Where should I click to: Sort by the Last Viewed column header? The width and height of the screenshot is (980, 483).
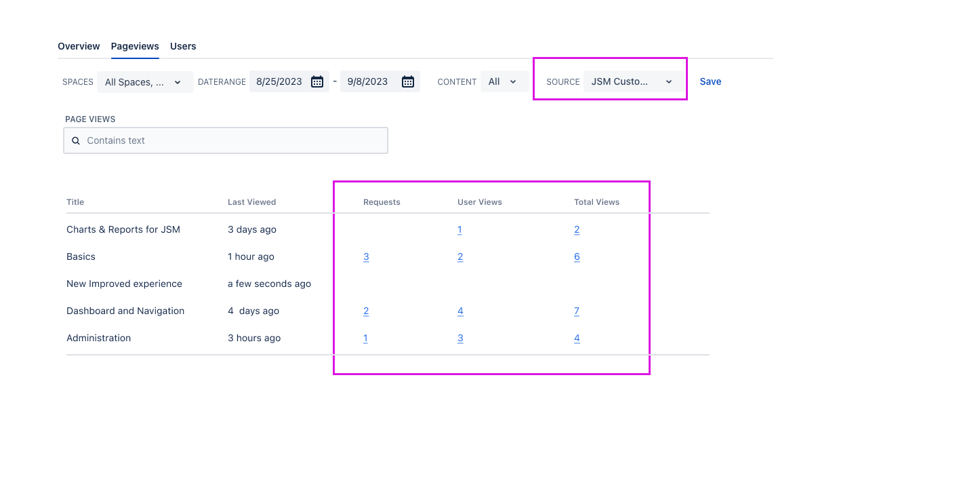tap(251, 202)
